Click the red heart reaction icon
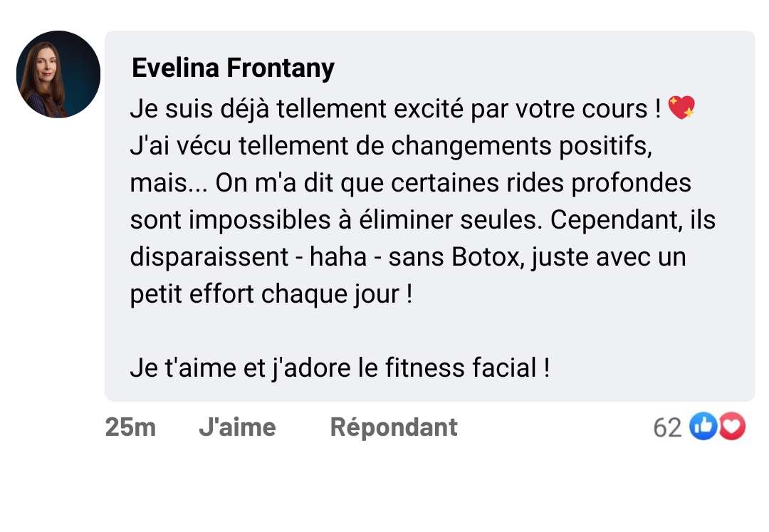Viewport: 769px width, 532px height. (x=732, y=427)
